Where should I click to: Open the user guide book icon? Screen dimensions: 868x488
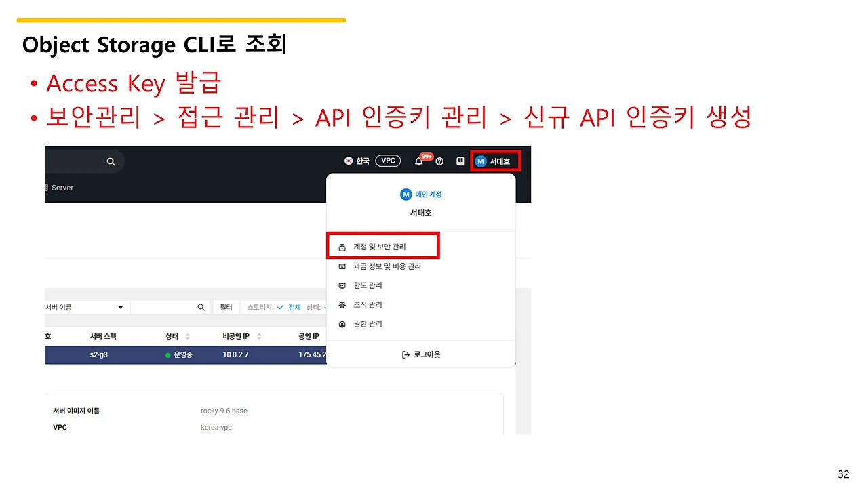click(460, 161)
